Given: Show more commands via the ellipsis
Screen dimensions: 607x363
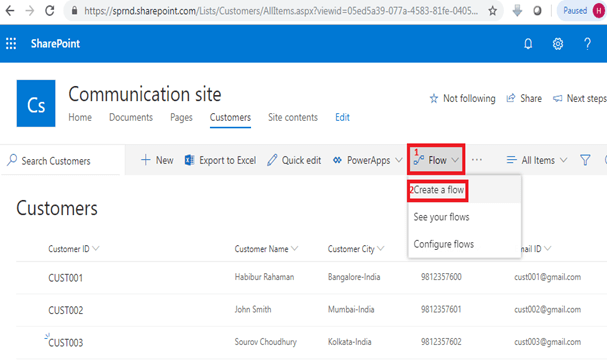Looking at the screenshot, I should 477,160.
